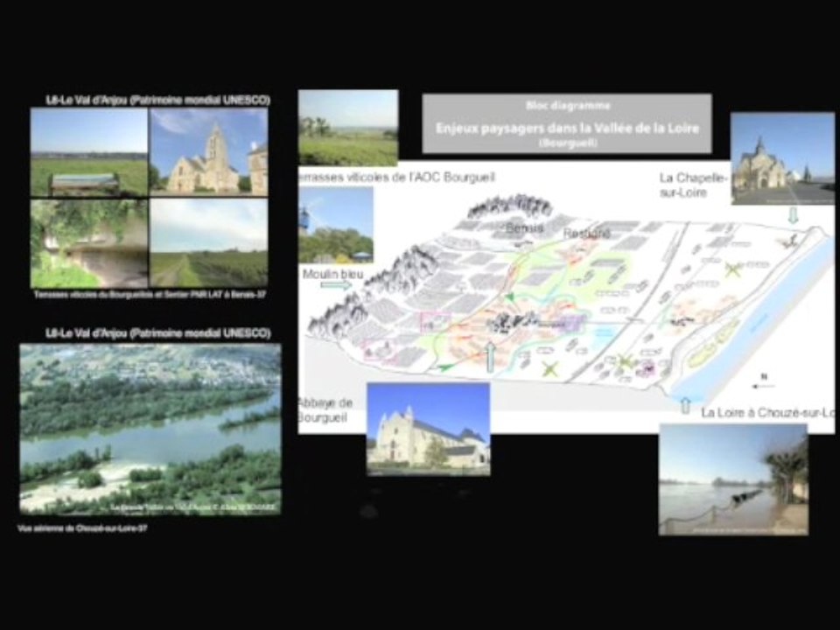The height and width of the screenshot is (630, 840).
Task: Open the La Chapelle-sur-Loire church photo
Action: click(x=782, y=158)
